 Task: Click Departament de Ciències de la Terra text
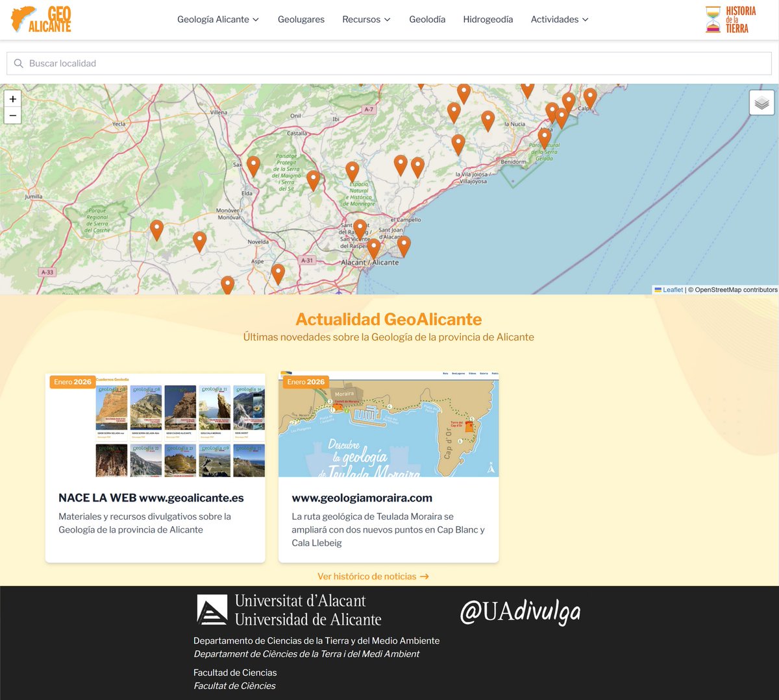tap(306, 654)
